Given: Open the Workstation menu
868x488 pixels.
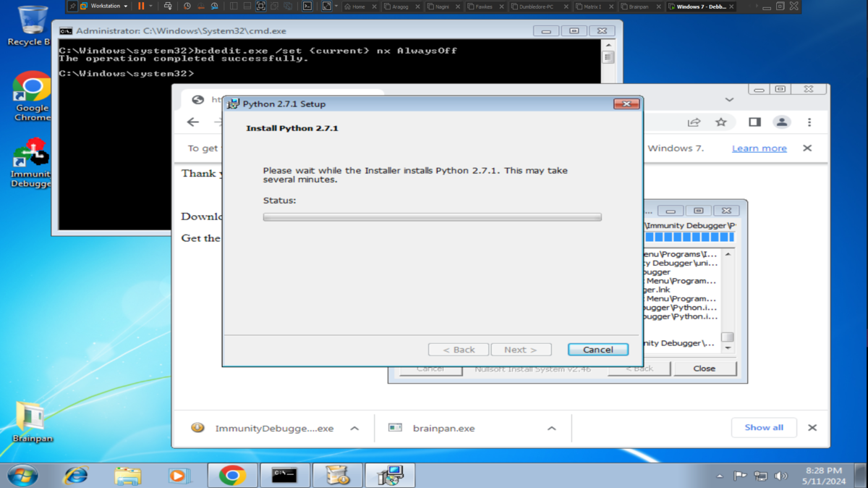Looking at the screenshot, I should 104,6.
